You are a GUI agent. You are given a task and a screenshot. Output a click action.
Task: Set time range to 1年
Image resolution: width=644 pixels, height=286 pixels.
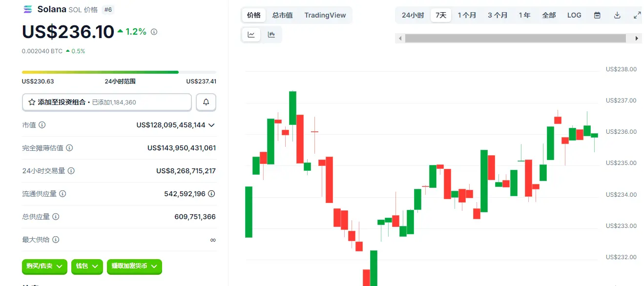(x=525, y=15)
